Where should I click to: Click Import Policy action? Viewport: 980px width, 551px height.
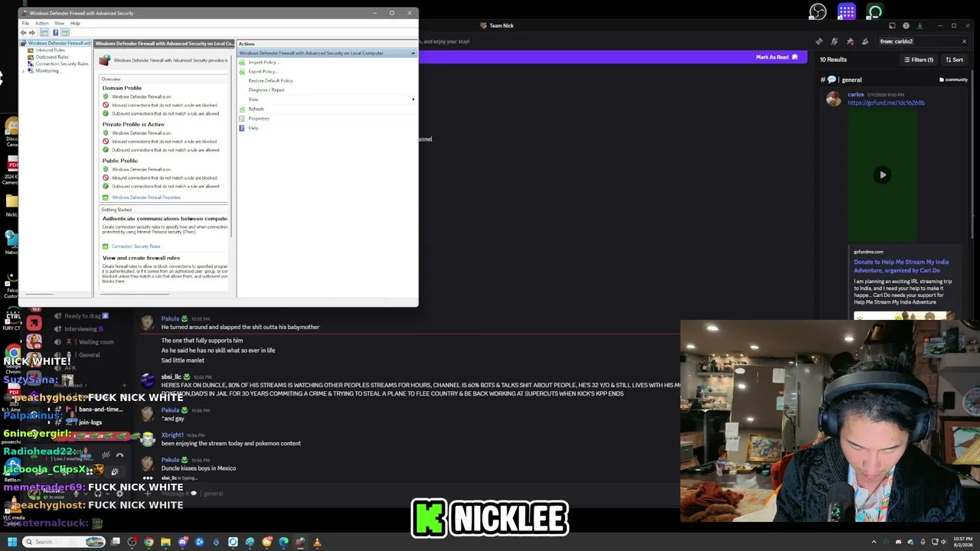click(x=263, y=62)
